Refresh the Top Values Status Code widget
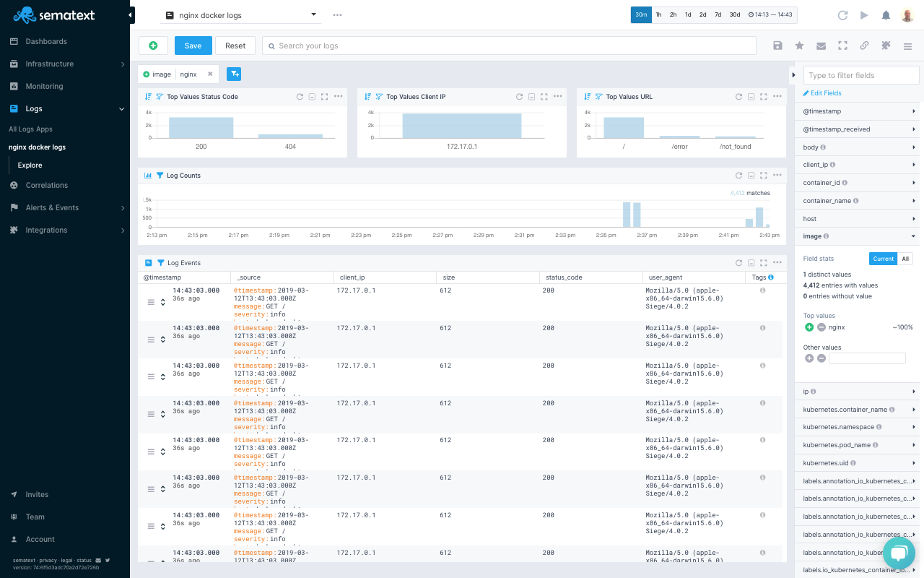Screen dimensions: 924x578 tap(300, 96)
